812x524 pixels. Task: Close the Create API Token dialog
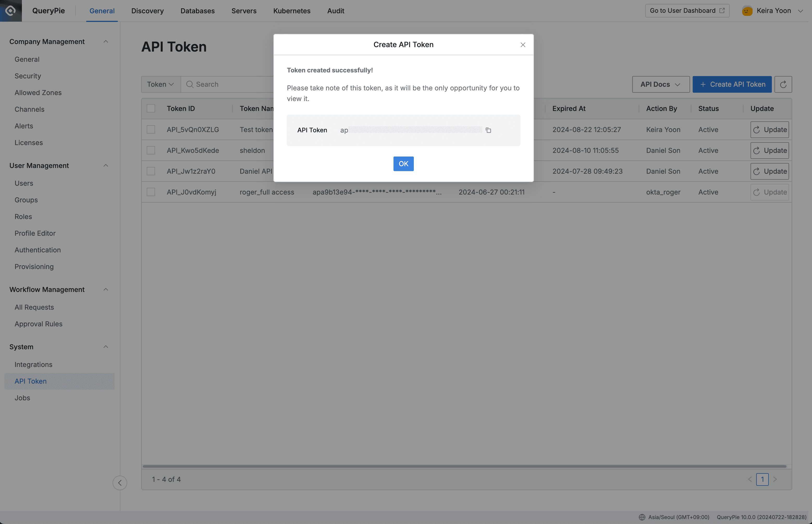point(522,45)
